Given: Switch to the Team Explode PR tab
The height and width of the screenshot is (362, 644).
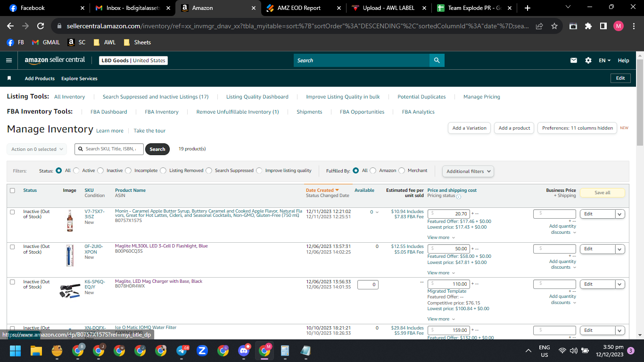Looking at the screenshot, I should click(474, 8).
